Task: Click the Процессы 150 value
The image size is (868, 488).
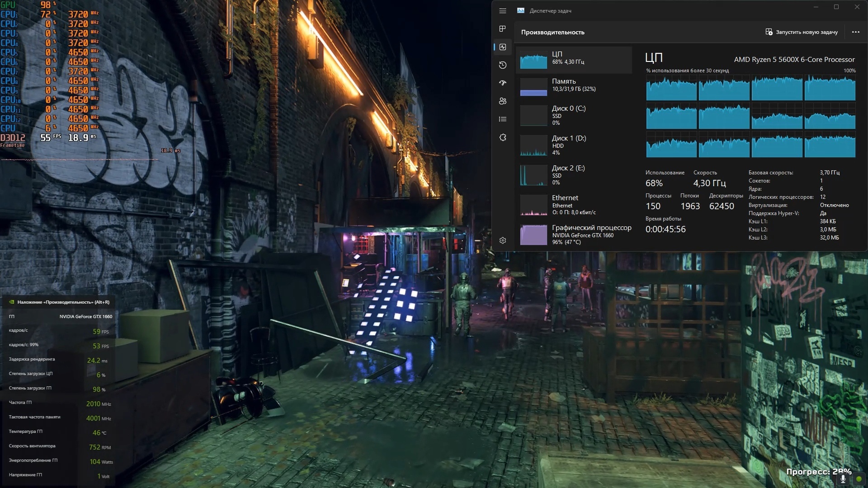Action: 653,206
